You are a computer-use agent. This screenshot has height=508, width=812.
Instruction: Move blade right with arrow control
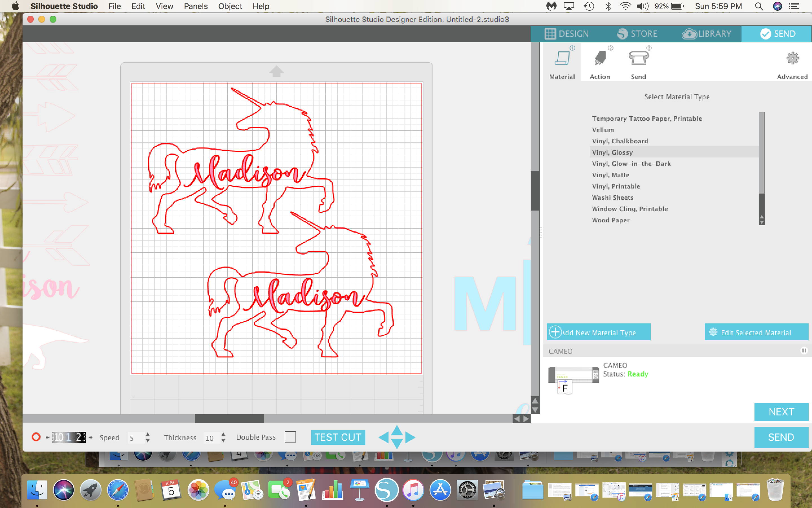tap(410, 437)
